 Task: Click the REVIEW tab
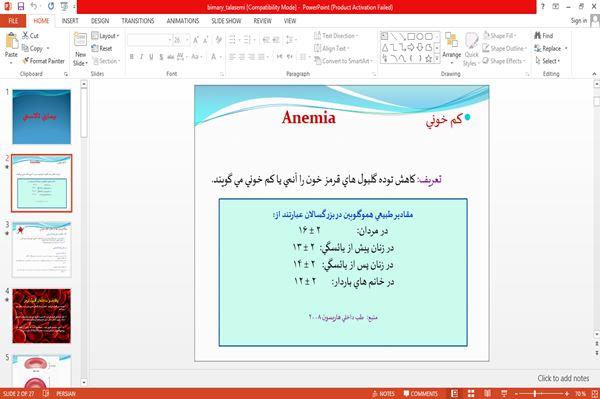pyautogui.click(x=262, y=21)
